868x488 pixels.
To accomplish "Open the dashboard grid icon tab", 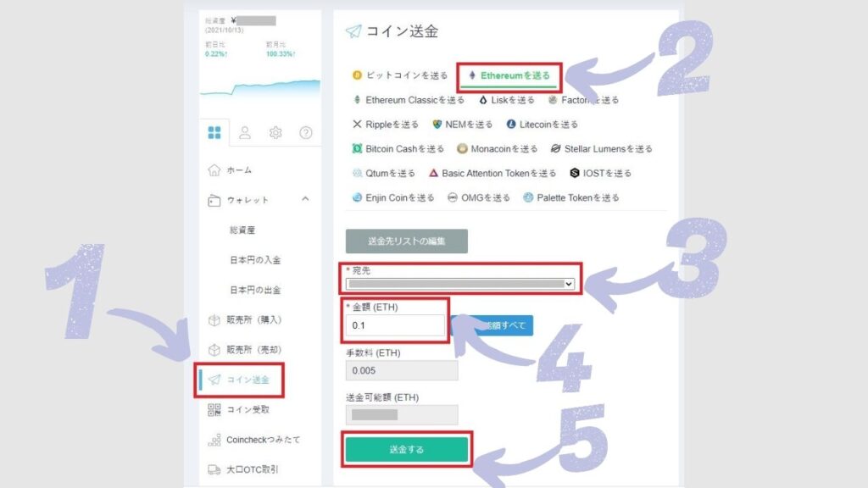I will (214, 133).
